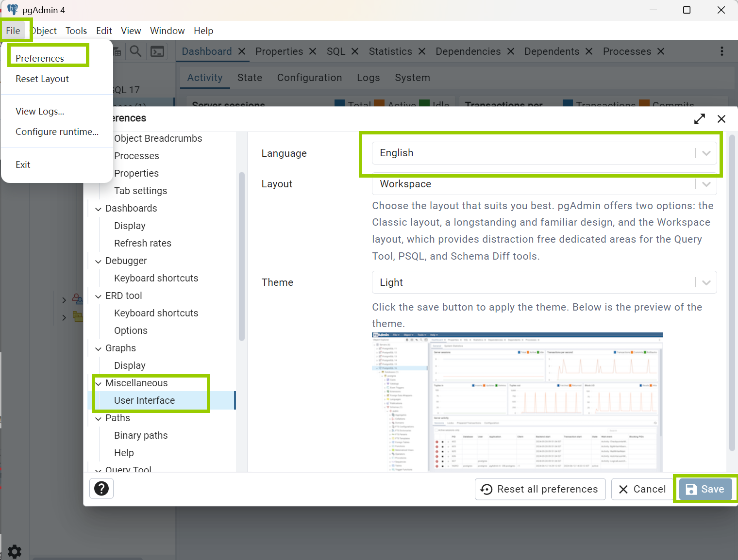Maximize the Preferences dialog

coord(700,119)
